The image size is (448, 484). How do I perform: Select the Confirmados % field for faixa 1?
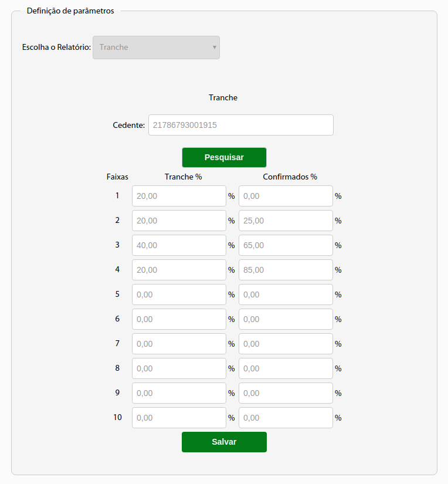pyautogui.click(x=286, y=196)
